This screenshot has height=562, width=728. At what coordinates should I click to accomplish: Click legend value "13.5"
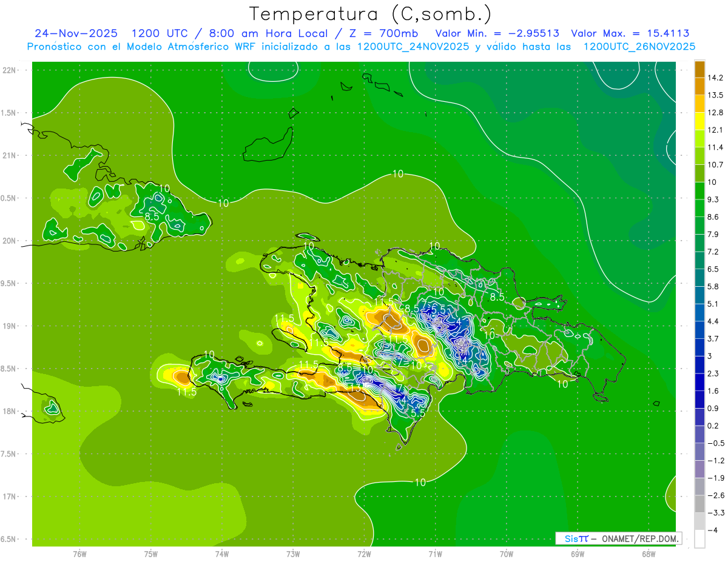[715, 95]
